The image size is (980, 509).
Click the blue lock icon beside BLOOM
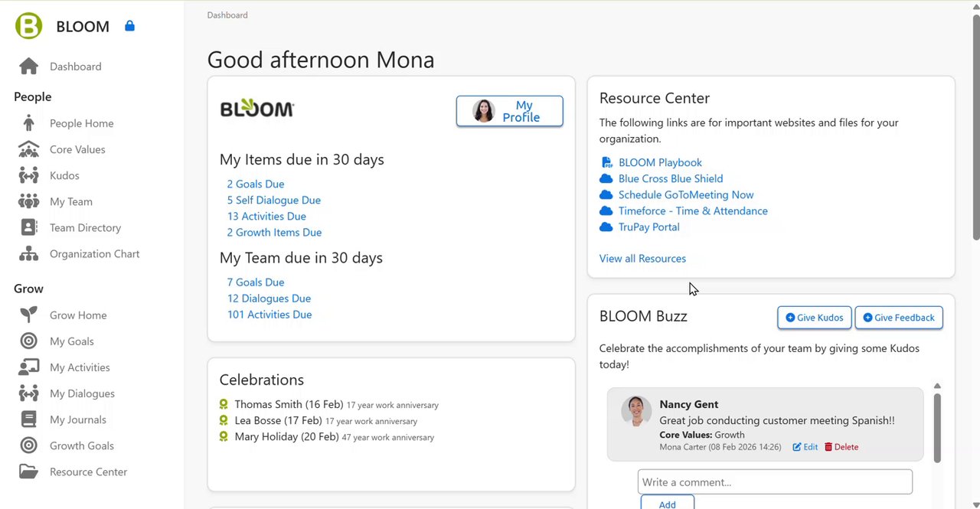point(129,26)
